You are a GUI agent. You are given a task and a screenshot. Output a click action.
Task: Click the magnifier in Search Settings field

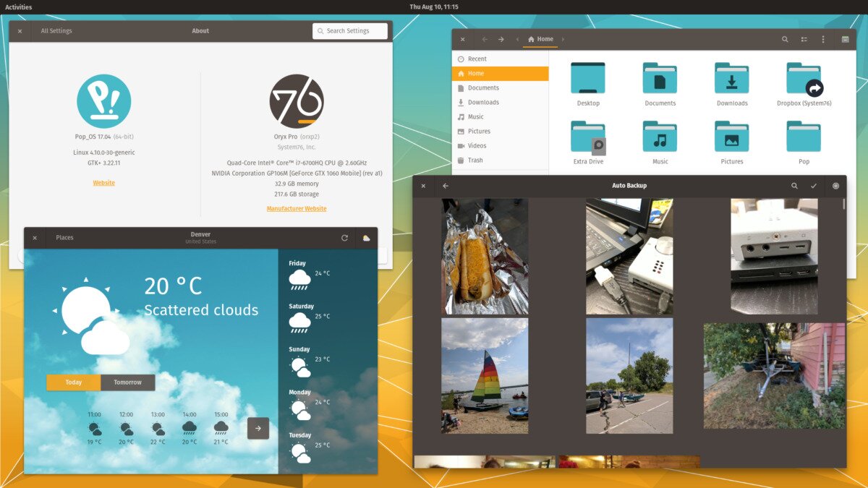click(x=320, y=31)
